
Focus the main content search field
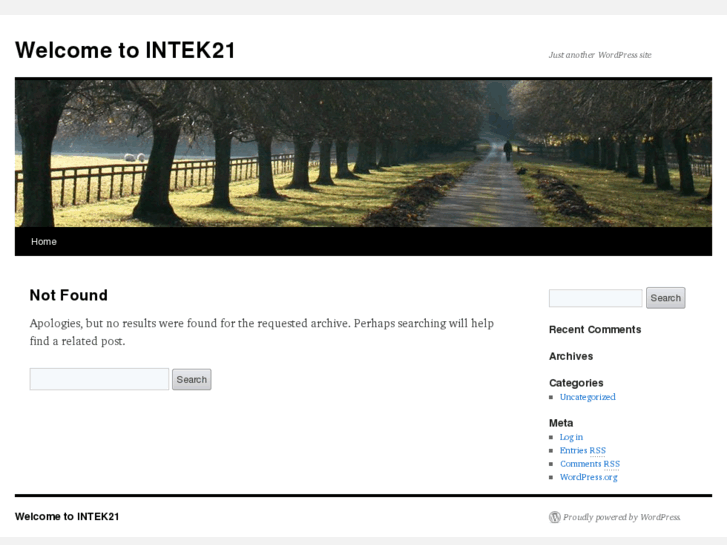99,379
